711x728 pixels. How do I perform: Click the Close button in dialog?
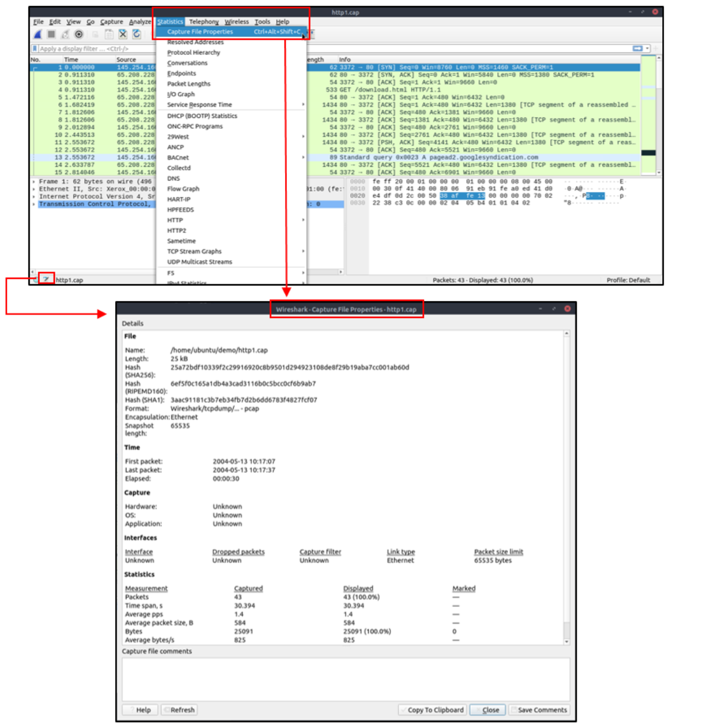[x=487, y=710]
